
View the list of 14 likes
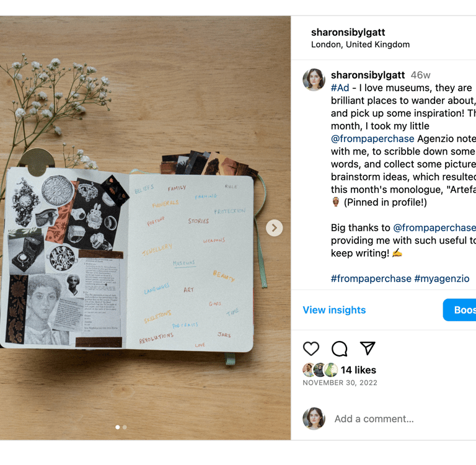[358, 370]
